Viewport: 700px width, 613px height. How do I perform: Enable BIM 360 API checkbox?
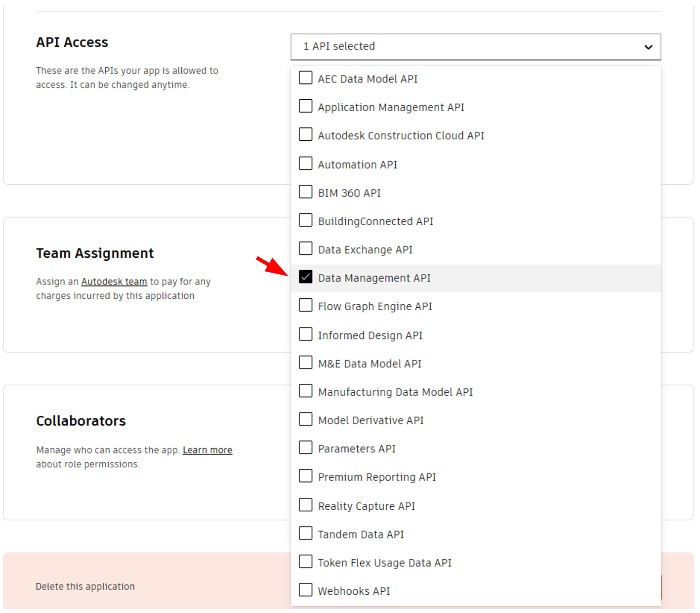click(306, 192)
